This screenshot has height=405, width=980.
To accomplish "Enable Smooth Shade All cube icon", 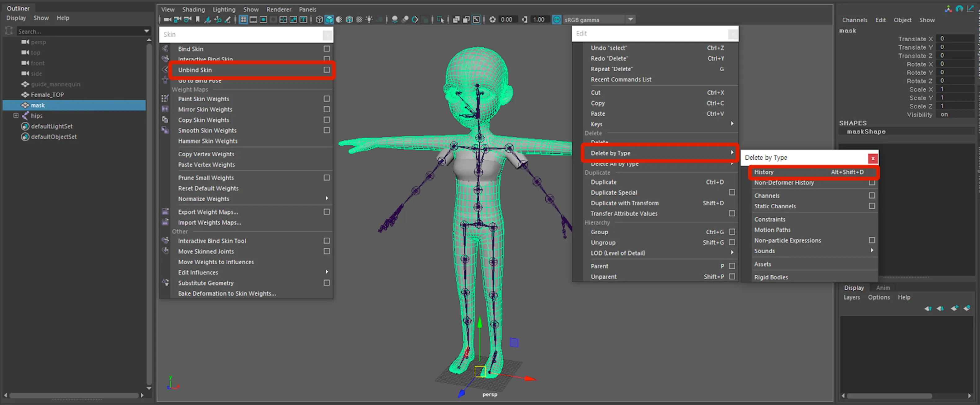I will [x=330, y=20].
